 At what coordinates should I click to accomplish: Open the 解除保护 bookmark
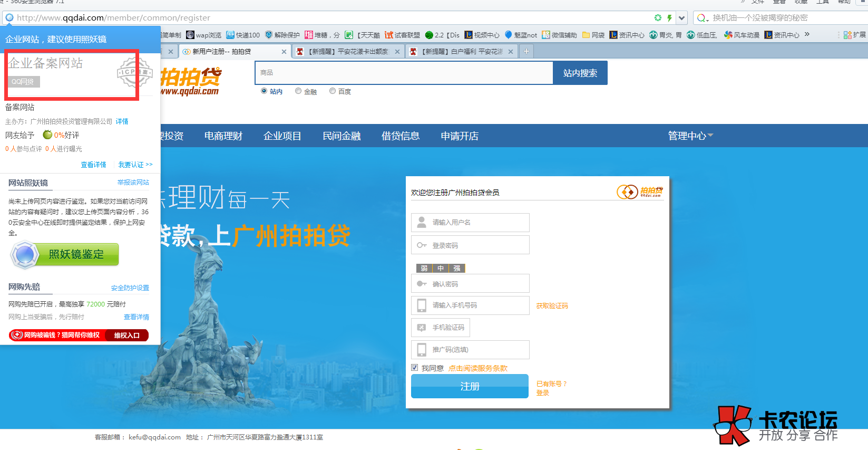(282, 35)
